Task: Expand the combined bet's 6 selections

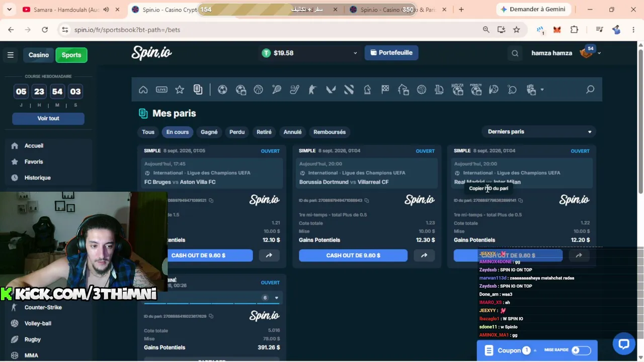Action: pyautogui.click(x=276, y=298)
